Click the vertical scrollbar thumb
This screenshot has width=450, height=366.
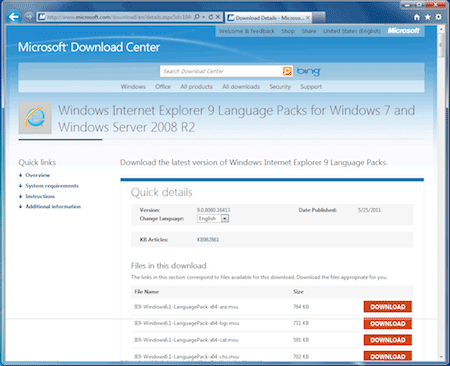pyautogui.click(x=441, y=45)
